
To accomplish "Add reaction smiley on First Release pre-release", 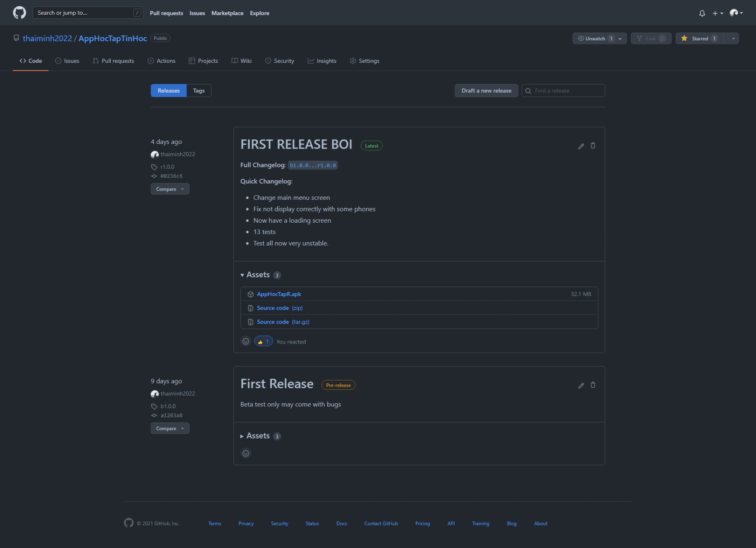I will coord(246,453).
